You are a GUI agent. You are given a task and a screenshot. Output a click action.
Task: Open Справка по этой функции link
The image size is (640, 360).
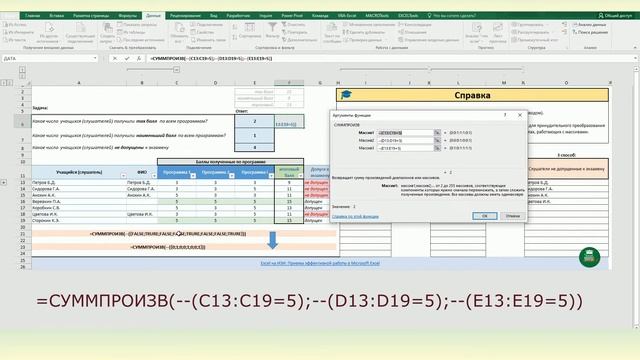355,216
